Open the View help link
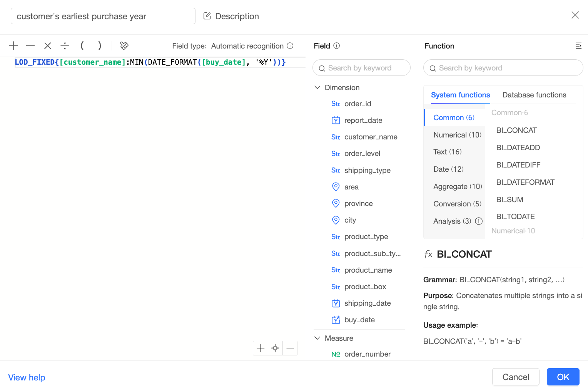The height and width of the screenshot is (392, 588). pyautogui.click(x=27, y=377)
